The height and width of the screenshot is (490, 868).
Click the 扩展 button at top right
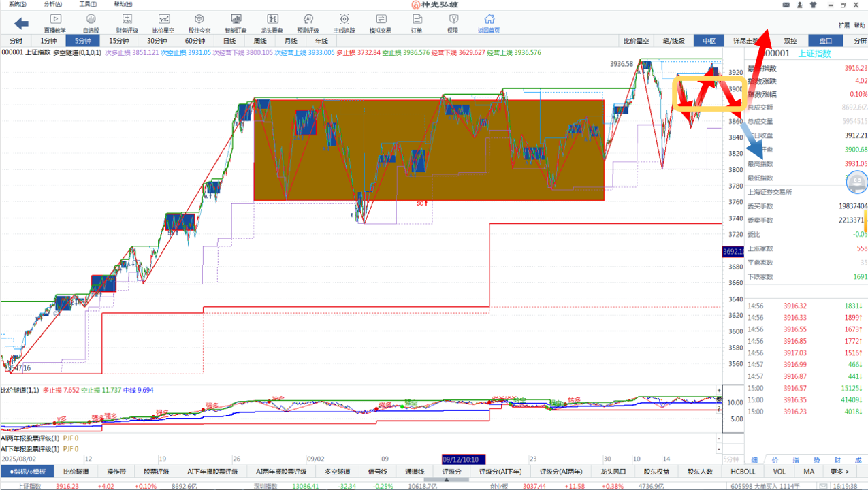[843, 25]
